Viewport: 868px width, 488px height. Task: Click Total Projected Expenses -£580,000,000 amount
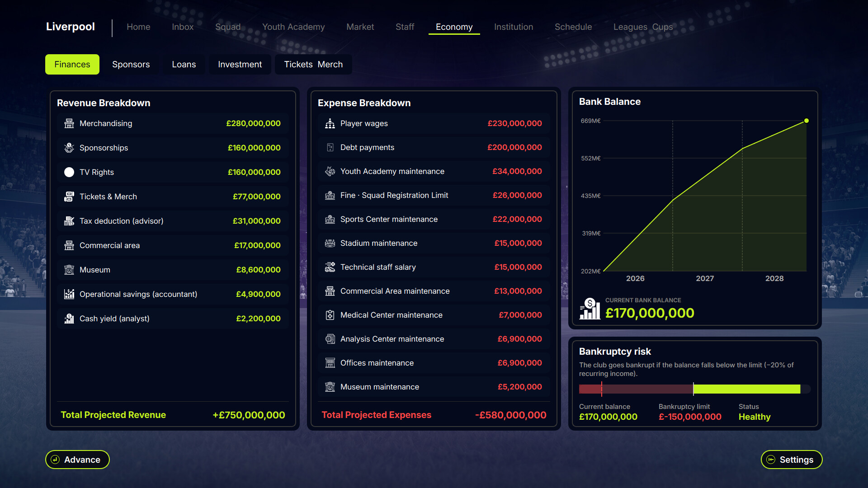point(510,415)
